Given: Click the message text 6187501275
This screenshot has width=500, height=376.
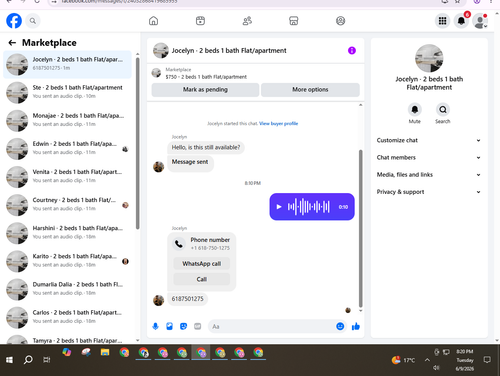Looking at the screenshot, I should point(187,299).
